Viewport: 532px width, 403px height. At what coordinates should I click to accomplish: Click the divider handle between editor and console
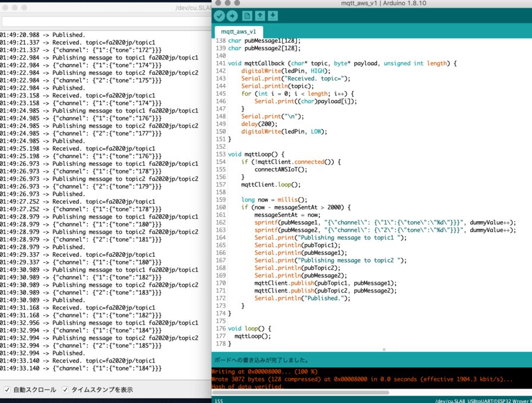click(x=384, y=350)
